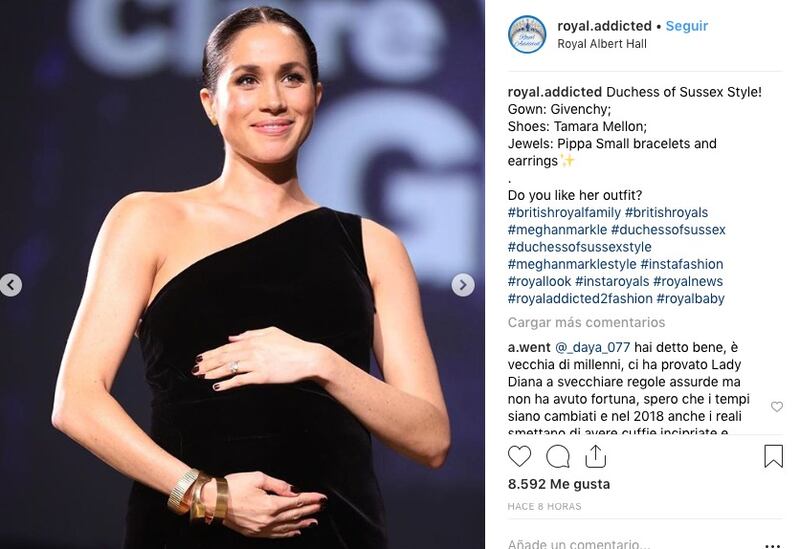Open comments via the speech bubble icon
The height and width of the screenshot is (549, 800).
[558, 456]
